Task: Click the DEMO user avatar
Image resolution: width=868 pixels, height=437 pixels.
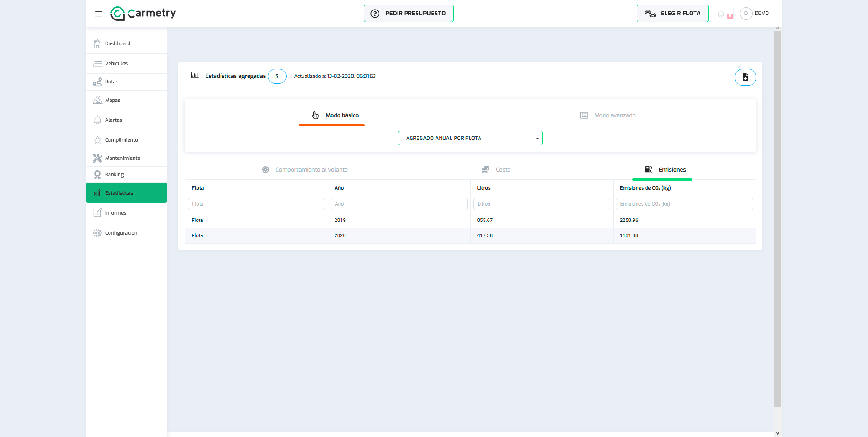Action: (x=746, y=14)
